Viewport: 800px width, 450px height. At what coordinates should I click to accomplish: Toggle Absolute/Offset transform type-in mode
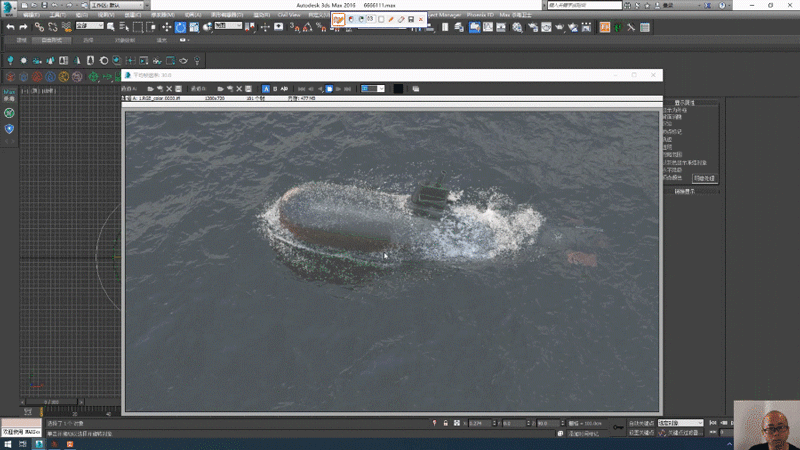(x=457, y=423)
